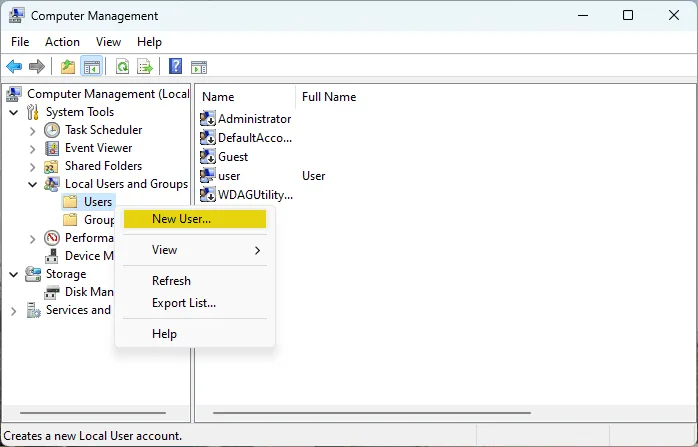Toggle the Show/Hide Action Pane icon
The width and height of the screenshot is (698, 447).
pyautogui.click(x=199, y=67)
